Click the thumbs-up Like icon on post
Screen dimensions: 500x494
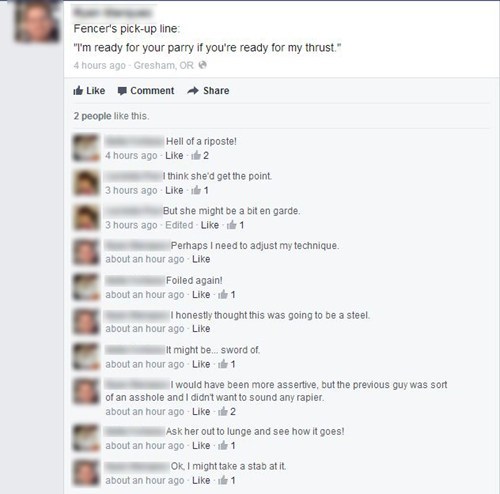pyautogui.click(x=78, y=90)
